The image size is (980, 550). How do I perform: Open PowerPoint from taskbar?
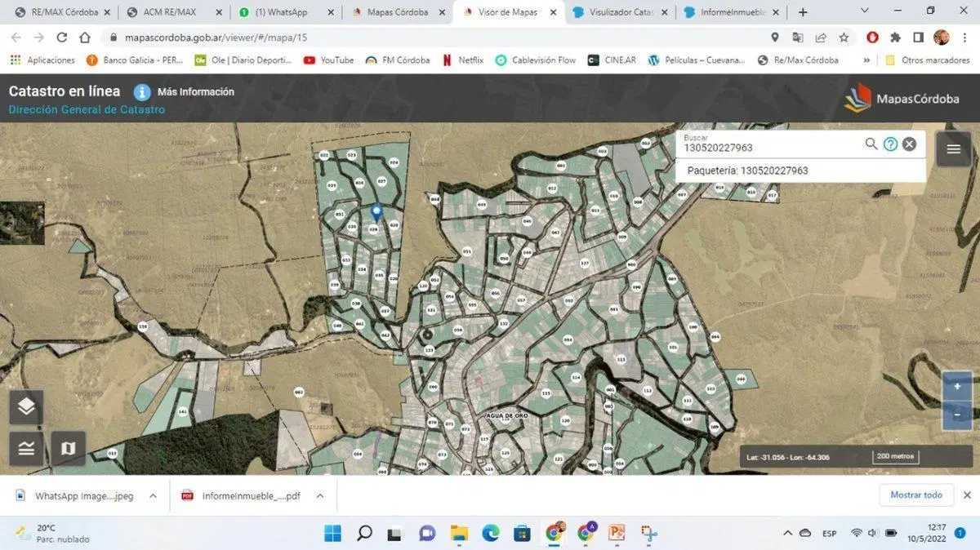[617, 533]
